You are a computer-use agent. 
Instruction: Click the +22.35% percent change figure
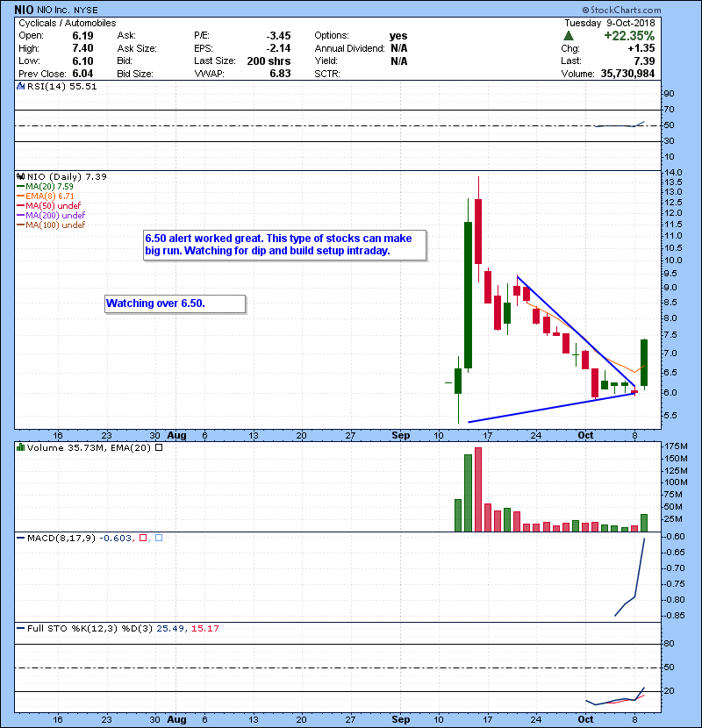[629, 36]
